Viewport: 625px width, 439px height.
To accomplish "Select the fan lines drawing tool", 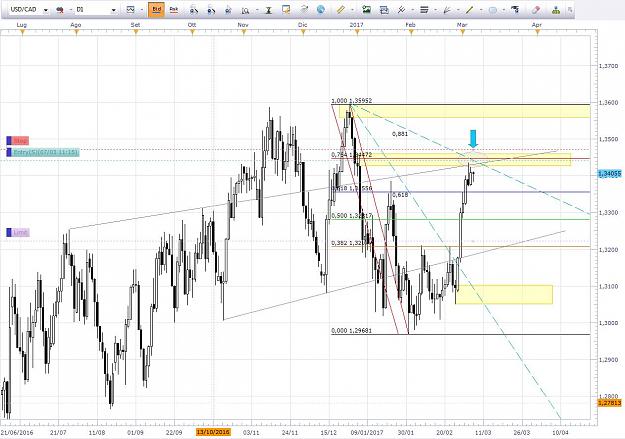I will [447, 10].
